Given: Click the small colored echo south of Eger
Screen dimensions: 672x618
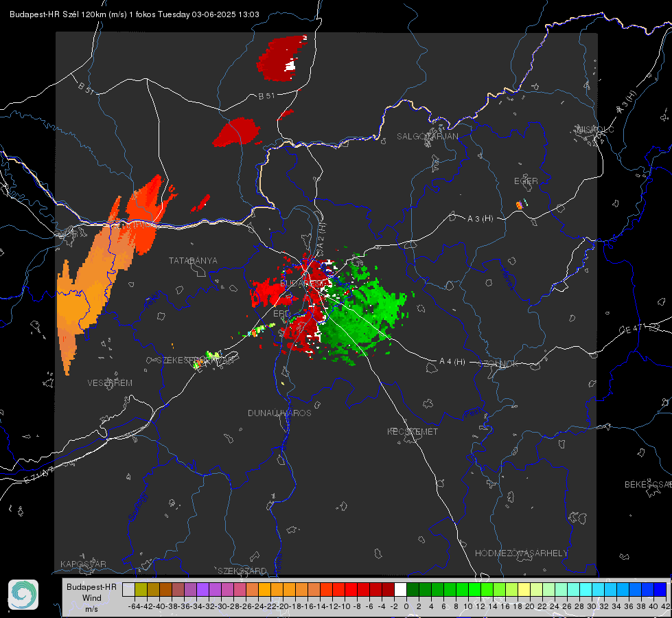Looking at the screenshot, I should click(x=520, y=204).
